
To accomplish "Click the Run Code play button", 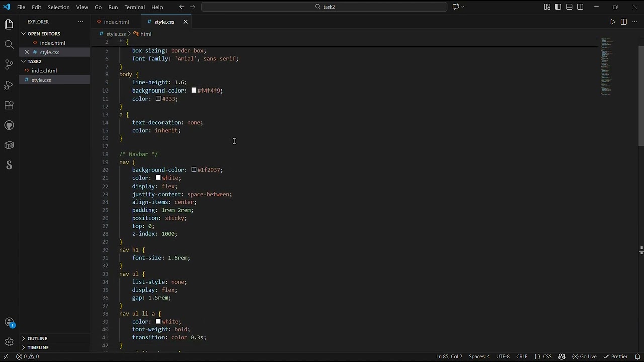I will coord(613,22).
